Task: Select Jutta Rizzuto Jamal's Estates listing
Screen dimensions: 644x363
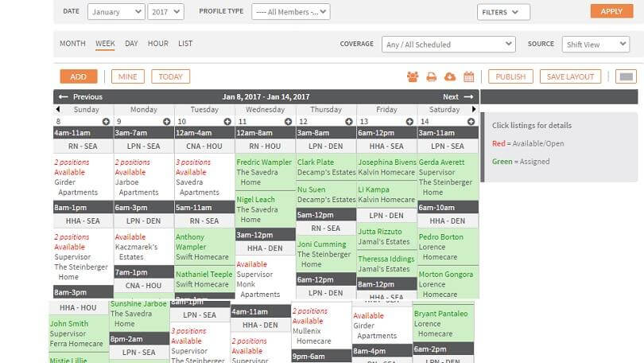Action: tap(387, 236)
